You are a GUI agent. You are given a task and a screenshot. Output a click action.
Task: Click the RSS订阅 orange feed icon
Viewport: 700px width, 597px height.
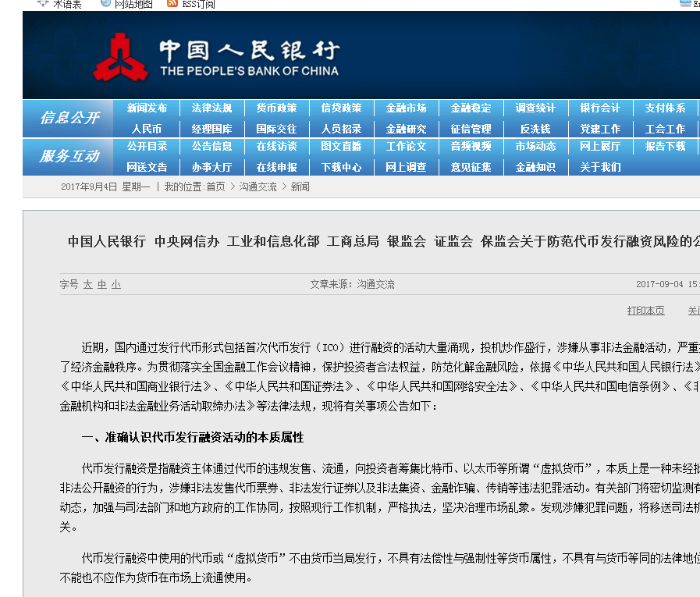(172, 4)
